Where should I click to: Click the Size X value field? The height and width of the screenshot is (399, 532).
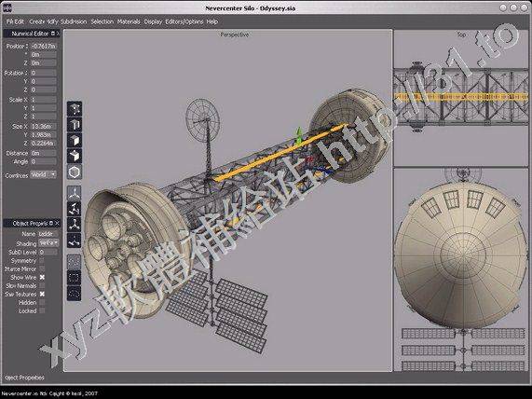click(43, 127)
